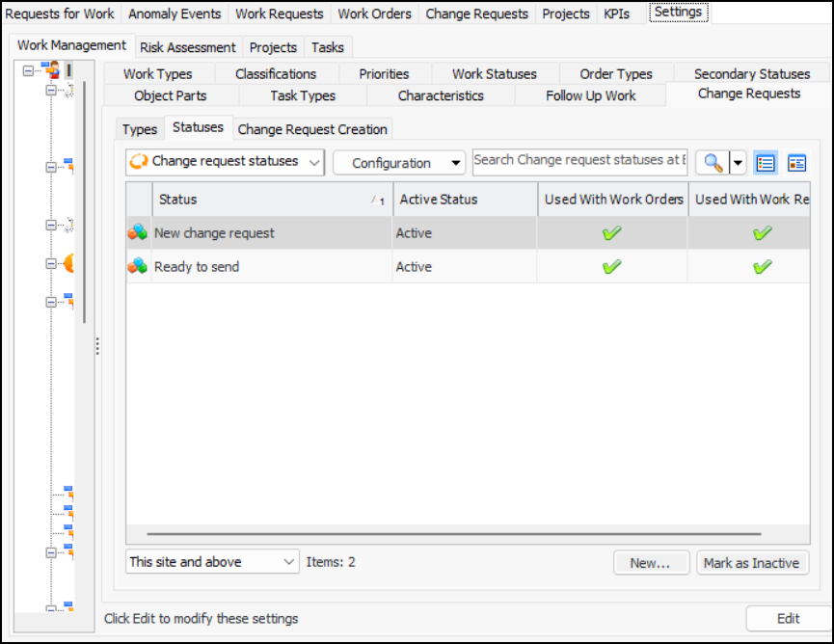
Task: Open the top-level Projects tab
Action: (x=566, y=13)
